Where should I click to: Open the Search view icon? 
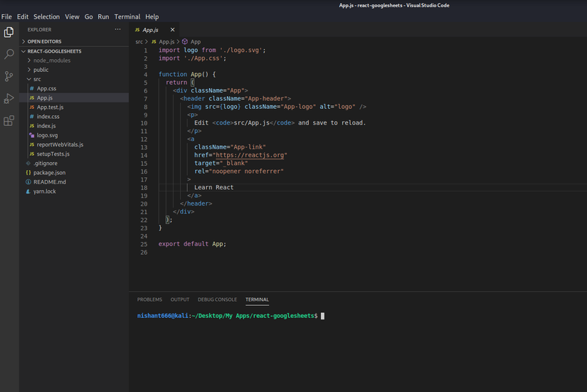9,54
